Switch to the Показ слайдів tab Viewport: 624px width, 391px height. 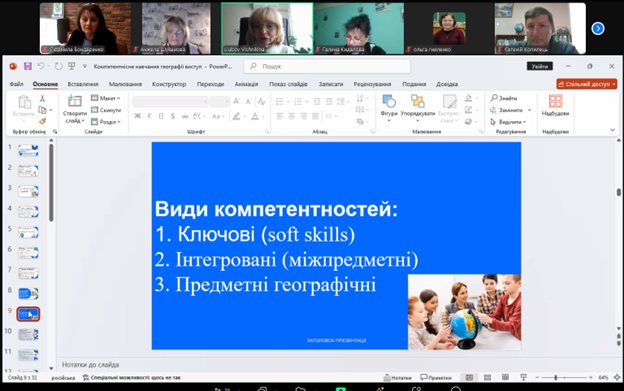[x=288, y=84]
